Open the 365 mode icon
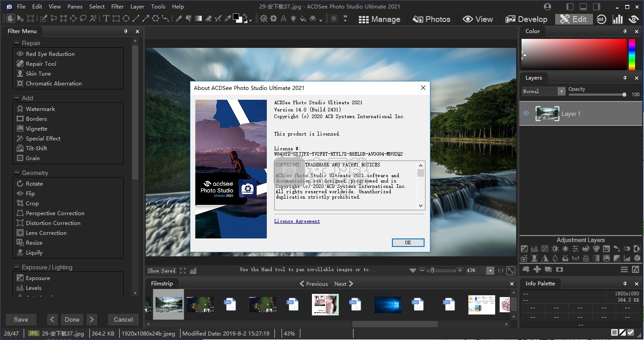The width and height of the screenshot is (644, 340). pyautogui.click(x=601, y=19)
